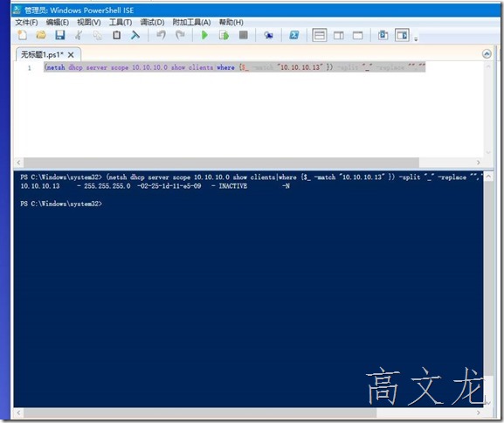Collapse the script pane with the chevron
The image size is (504, 423).
pos(487,53)
